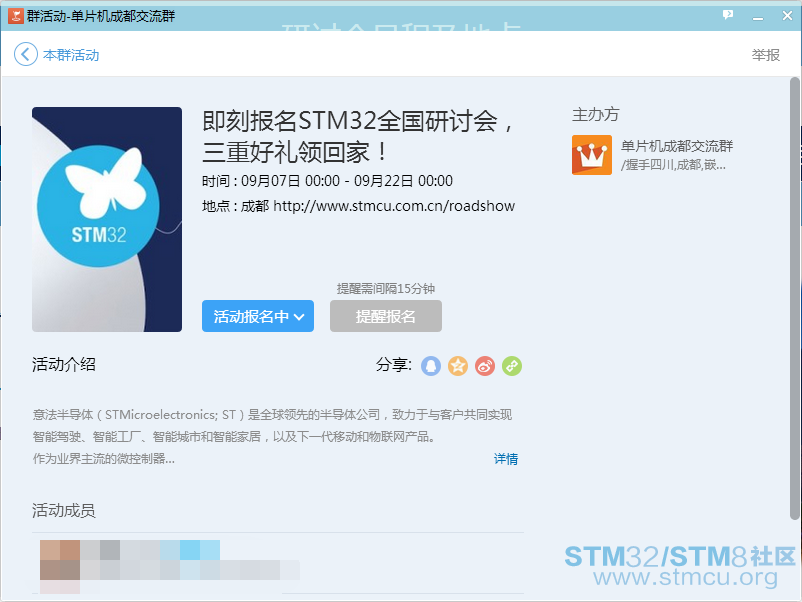Share event to Weibo icon
The width and height of the screenshot is (802, 602).
pyautogui.click(x=485, y=366)
